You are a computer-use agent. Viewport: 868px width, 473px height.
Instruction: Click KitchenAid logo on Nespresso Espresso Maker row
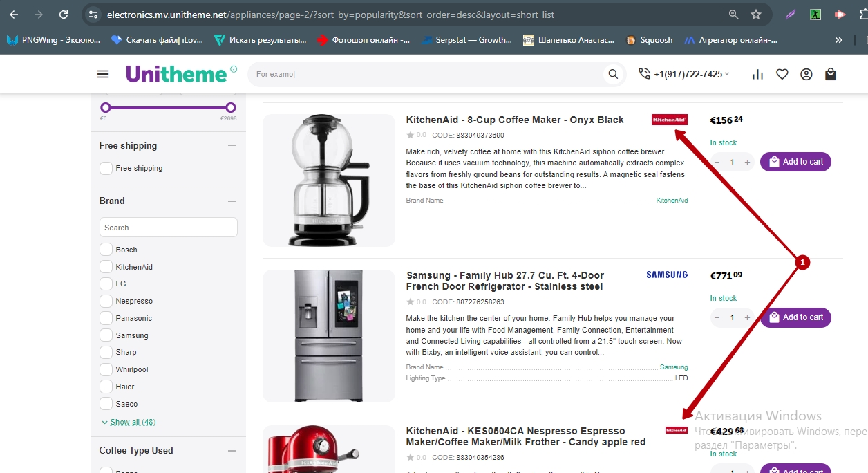677,430
